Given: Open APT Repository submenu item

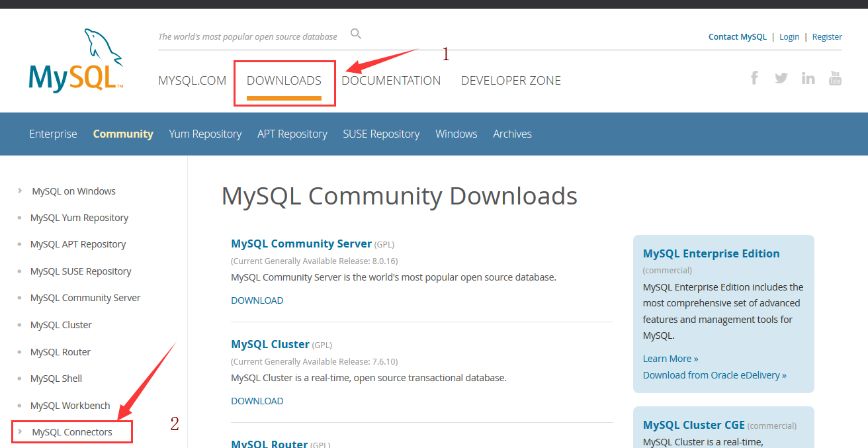Looking at the screenshot, I should coord(292,134).
